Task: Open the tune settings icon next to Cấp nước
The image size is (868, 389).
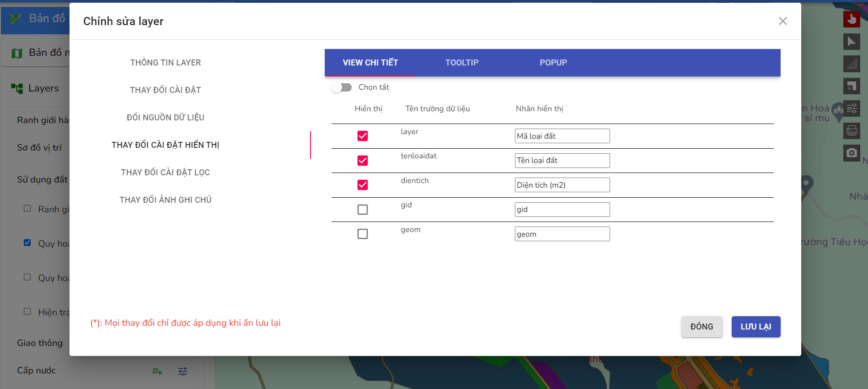Action: coord(183,371)
